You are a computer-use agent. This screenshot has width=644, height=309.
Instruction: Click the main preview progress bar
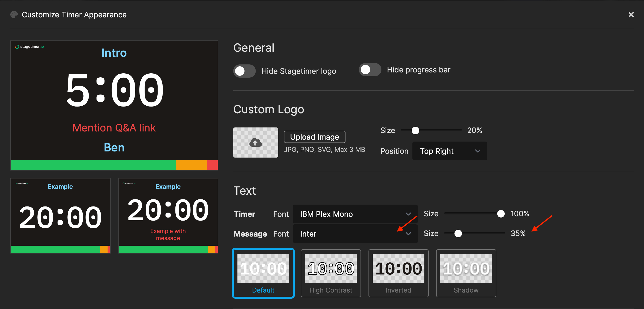pos(114,165)
